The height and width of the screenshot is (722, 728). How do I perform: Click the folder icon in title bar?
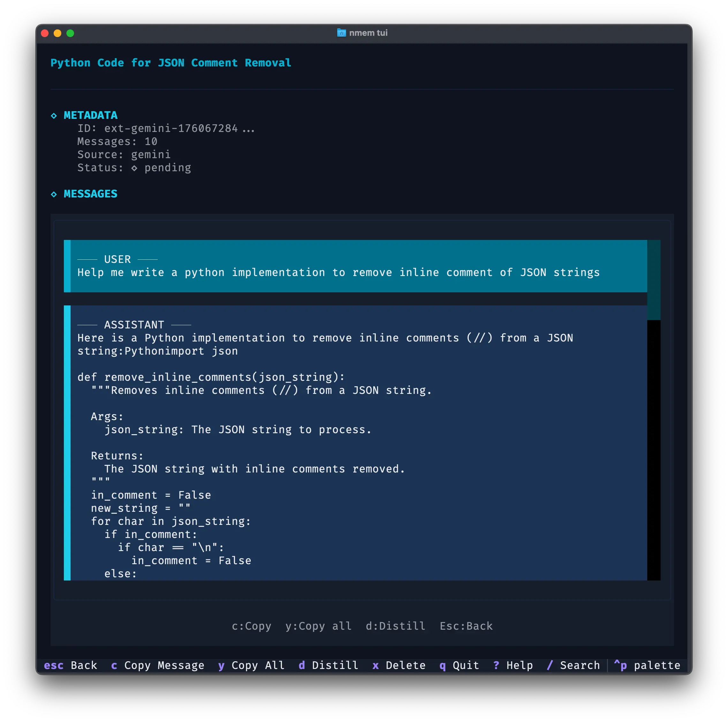pos(341,33)
